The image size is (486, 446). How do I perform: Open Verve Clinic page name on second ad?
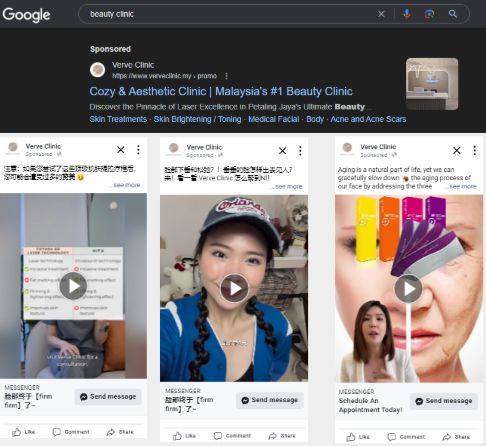[x=204, y=147]
